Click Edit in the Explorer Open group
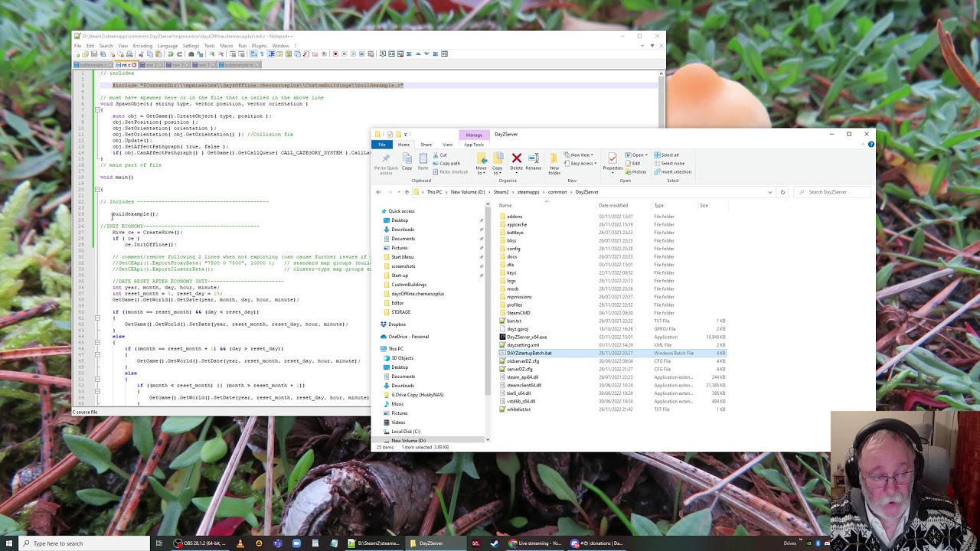Image resolution: width=980 pixels, height=551 pixels. 633,163
